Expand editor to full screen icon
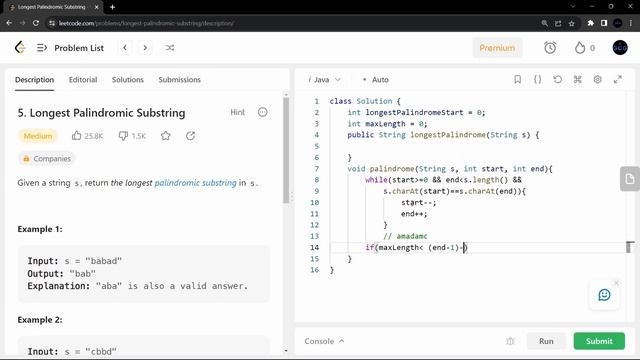 [x=618, y=79]
